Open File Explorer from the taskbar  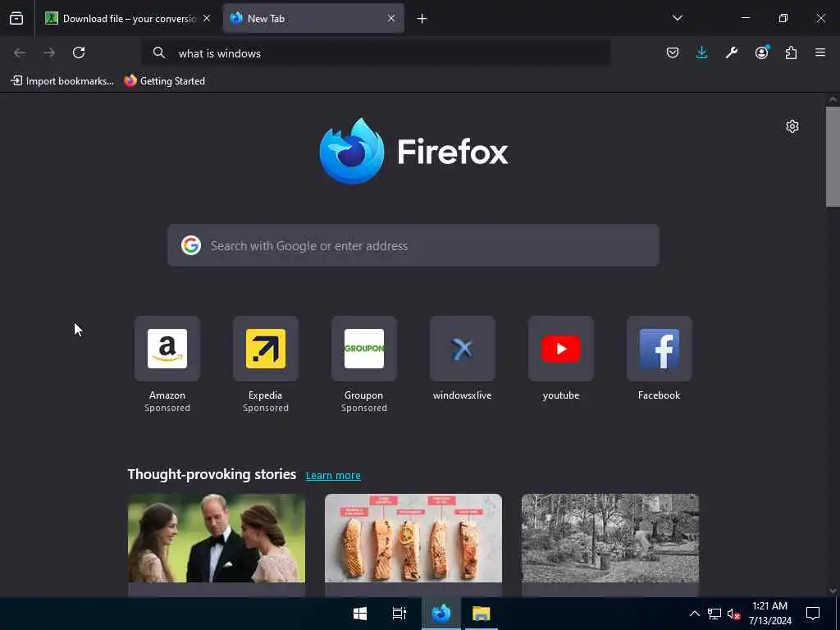pyautogui.click(x=481, y=614)
